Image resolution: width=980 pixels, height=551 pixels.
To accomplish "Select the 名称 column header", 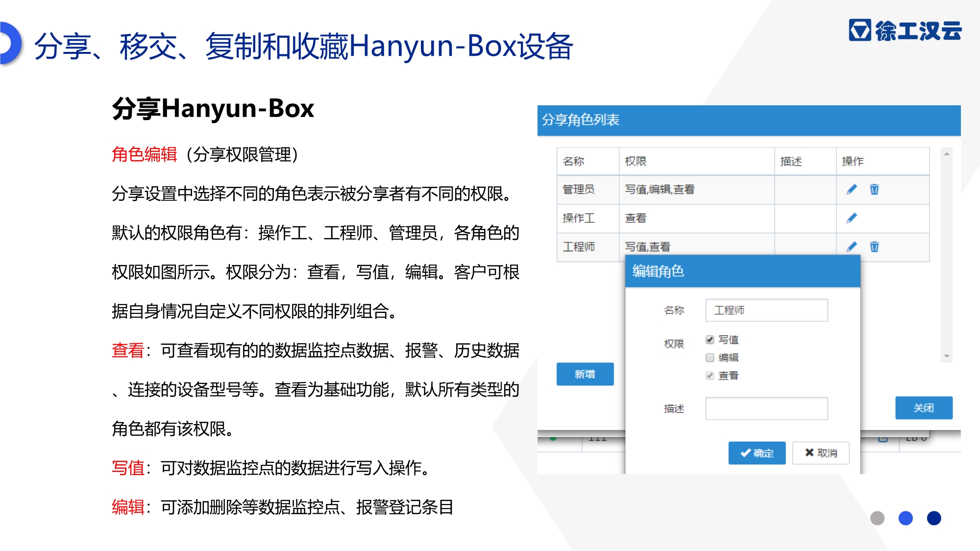I will click(588, 161).
